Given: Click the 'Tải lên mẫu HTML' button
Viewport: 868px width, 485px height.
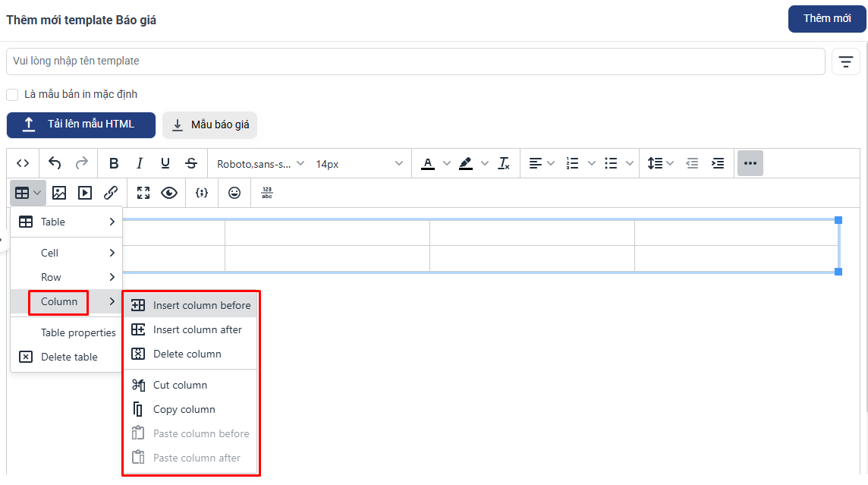Looking at the screenshot, I should click(81, 125).
